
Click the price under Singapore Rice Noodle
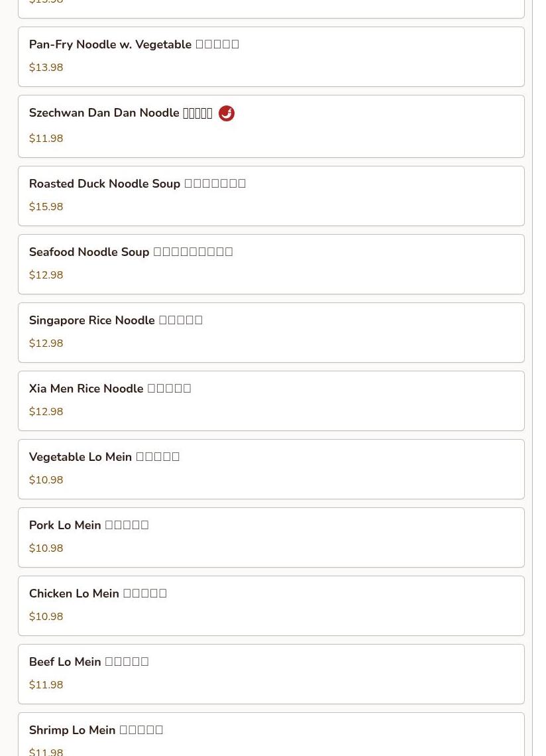[x=46, y=344]
